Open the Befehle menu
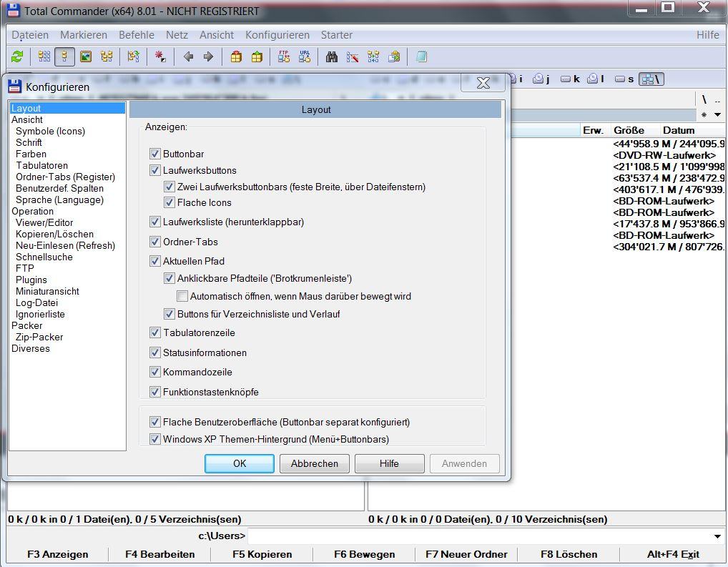 click(x=137, y=35)
